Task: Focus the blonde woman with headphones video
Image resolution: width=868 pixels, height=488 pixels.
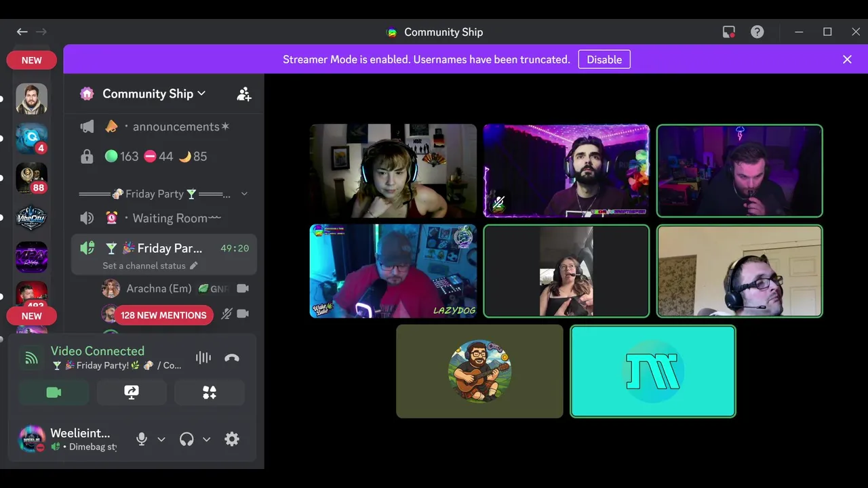Action: click(393, 171)
